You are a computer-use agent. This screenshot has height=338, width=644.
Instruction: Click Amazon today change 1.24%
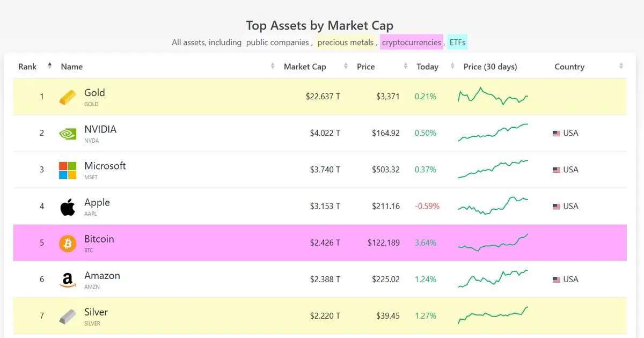pos(426,279)
